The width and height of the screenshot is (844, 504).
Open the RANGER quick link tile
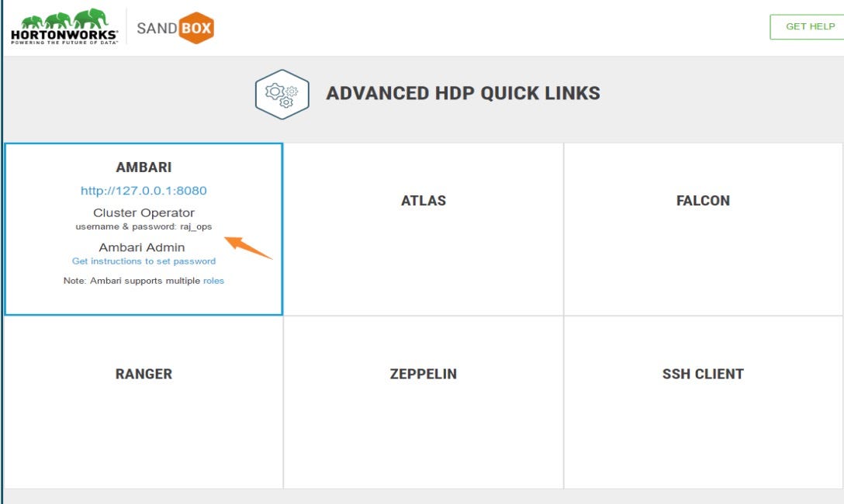[145, 374]
